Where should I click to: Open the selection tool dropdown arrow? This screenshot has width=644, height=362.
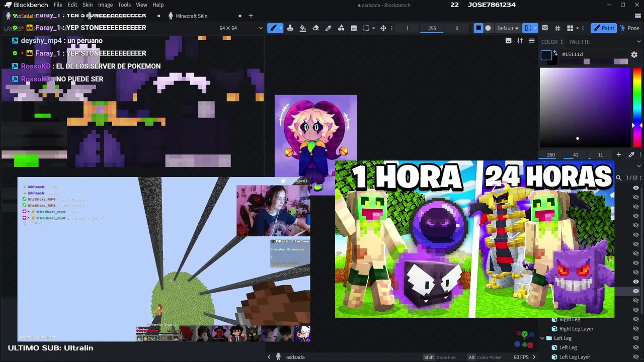pos(373,28)
